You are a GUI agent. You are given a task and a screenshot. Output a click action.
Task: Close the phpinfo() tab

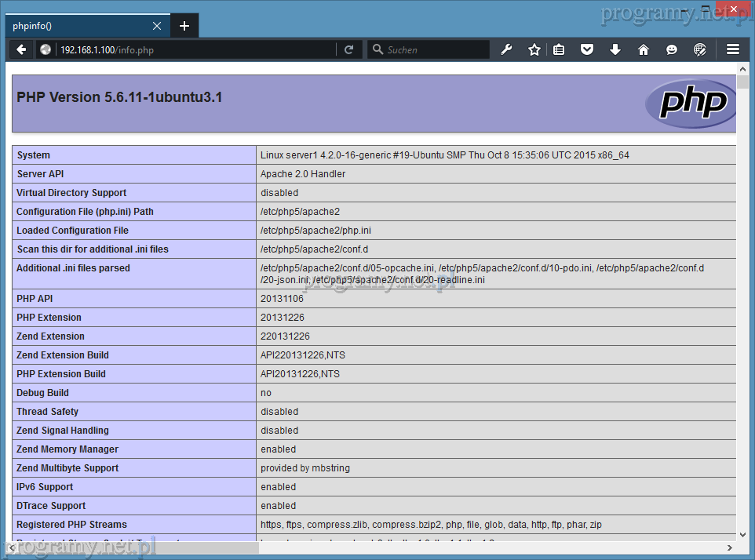coord(157,26)
